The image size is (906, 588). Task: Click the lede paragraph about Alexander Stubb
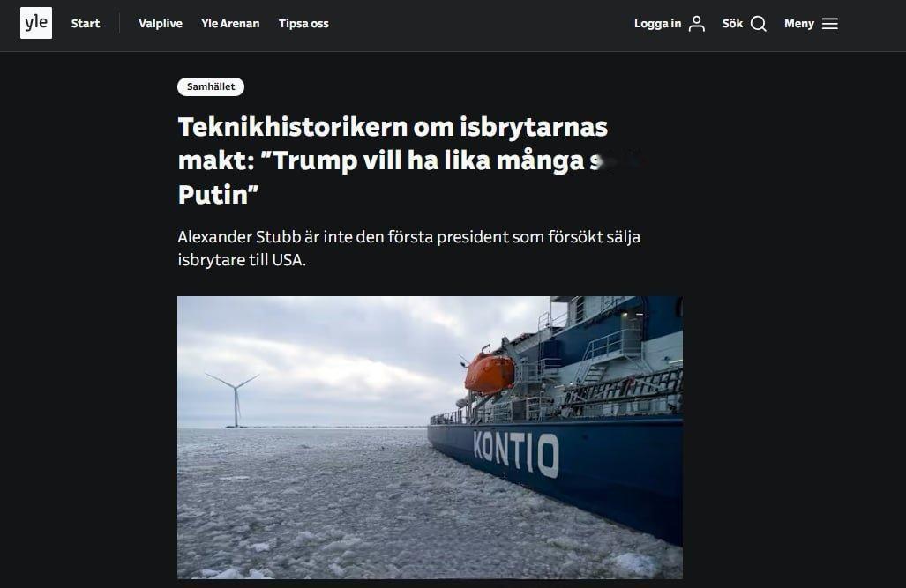coord(409,249)
